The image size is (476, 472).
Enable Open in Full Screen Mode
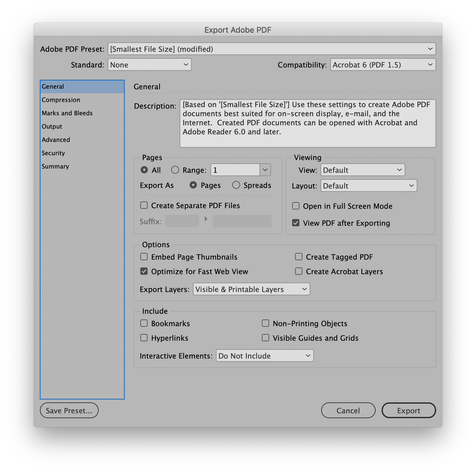pos(296,206)
